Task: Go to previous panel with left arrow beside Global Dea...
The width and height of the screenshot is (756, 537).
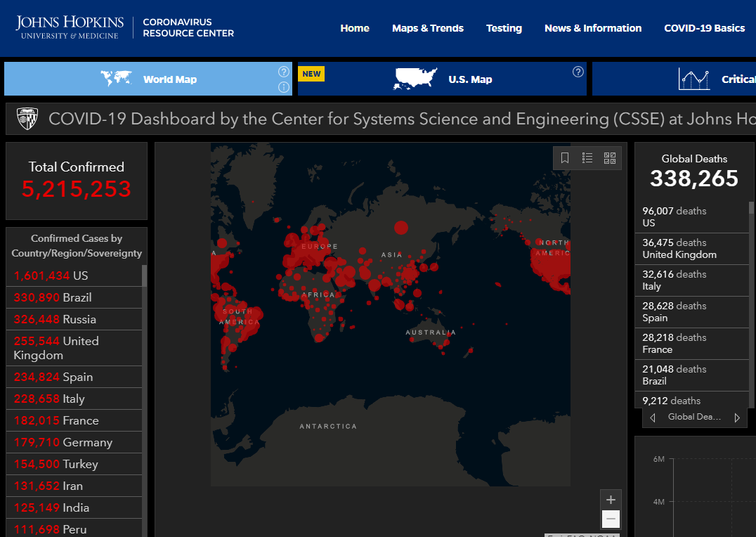Action: pos(652,418)
